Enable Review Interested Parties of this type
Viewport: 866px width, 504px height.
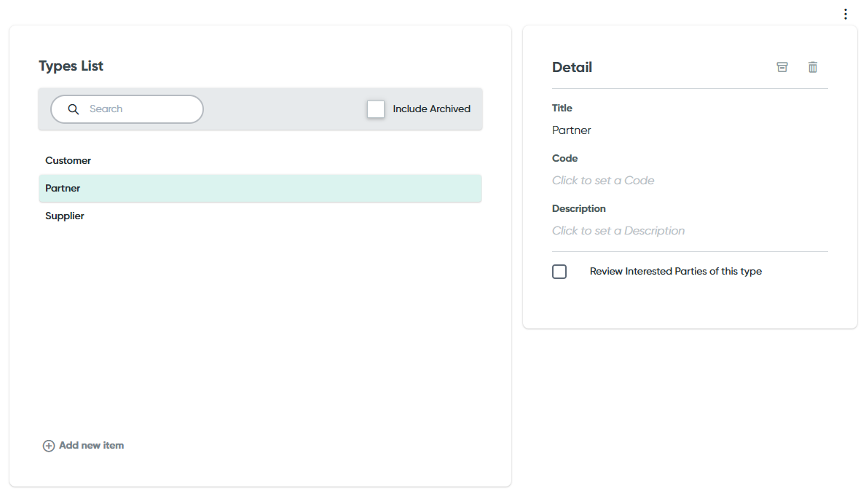pyautogui.click(x=559, y=272)
